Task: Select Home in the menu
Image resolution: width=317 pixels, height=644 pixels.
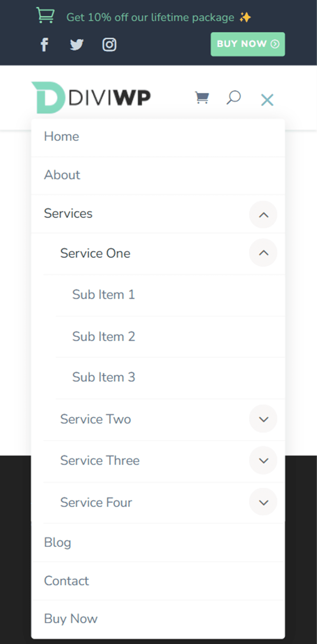Action: 62,137
